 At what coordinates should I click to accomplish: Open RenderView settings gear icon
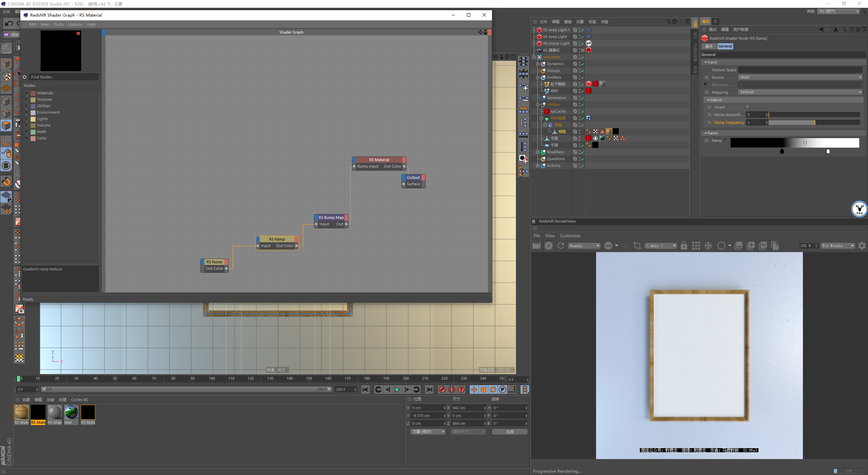tap(862, 246)
